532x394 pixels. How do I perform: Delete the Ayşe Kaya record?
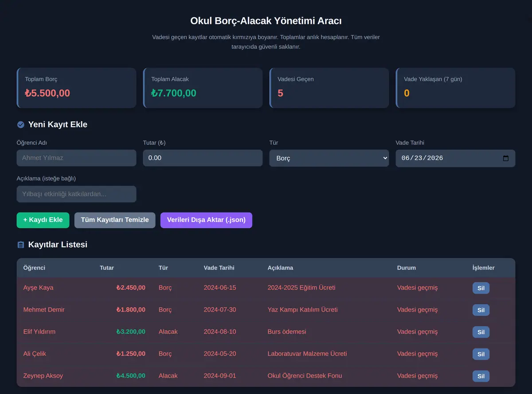481,288
